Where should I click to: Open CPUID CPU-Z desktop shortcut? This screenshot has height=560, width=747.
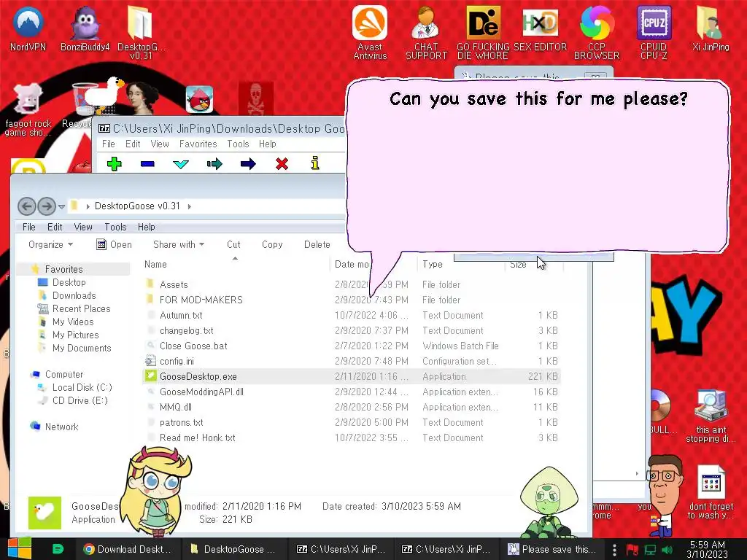(654, 32)
